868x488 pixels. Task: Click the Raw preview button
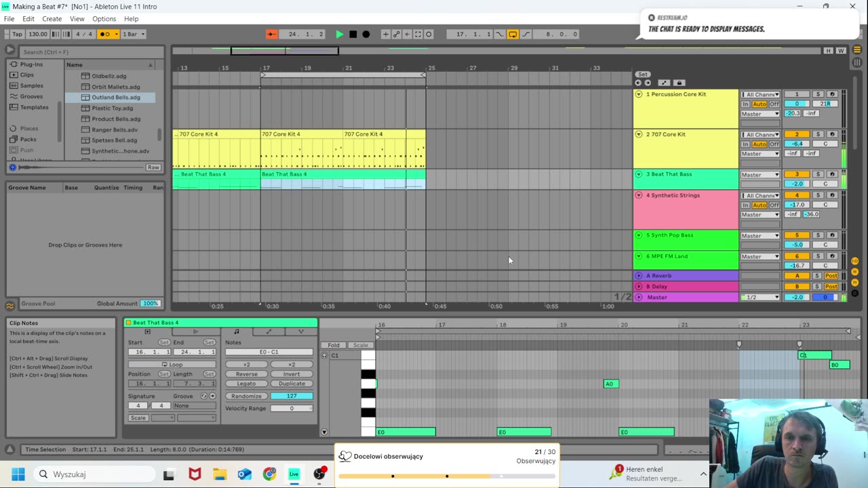click(153, 167)
